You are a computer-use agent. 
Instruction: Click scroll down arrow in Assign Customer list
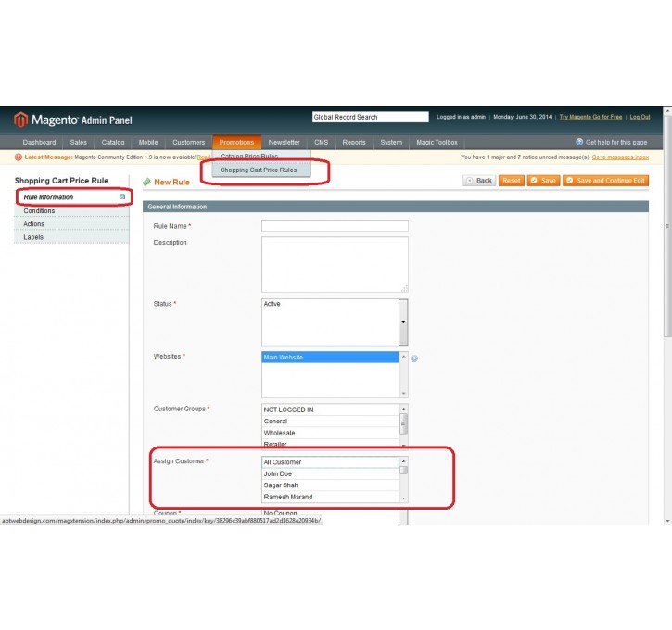(x=403, y=498)
